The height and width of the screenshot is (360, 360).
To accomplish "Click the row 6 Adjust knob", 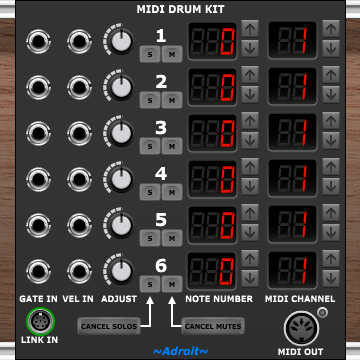I will pyautogui.click(x=121, y=272).
